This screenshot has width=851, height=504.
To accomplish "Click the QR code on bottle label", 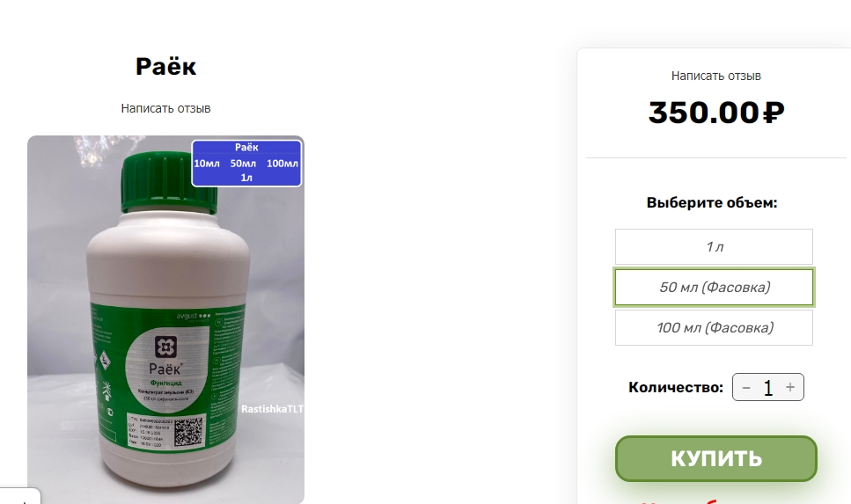I will (x=188, y=432).
